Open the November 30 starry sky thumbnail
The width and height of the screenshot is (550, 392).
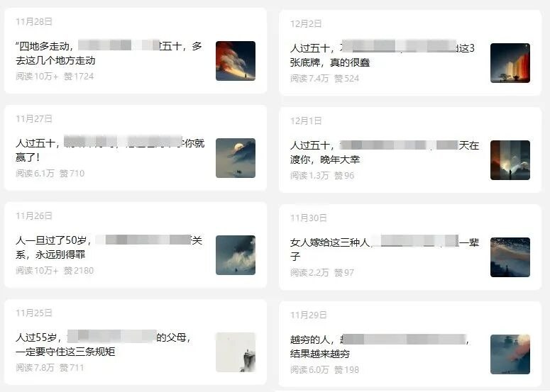click(x=510, y=257)
